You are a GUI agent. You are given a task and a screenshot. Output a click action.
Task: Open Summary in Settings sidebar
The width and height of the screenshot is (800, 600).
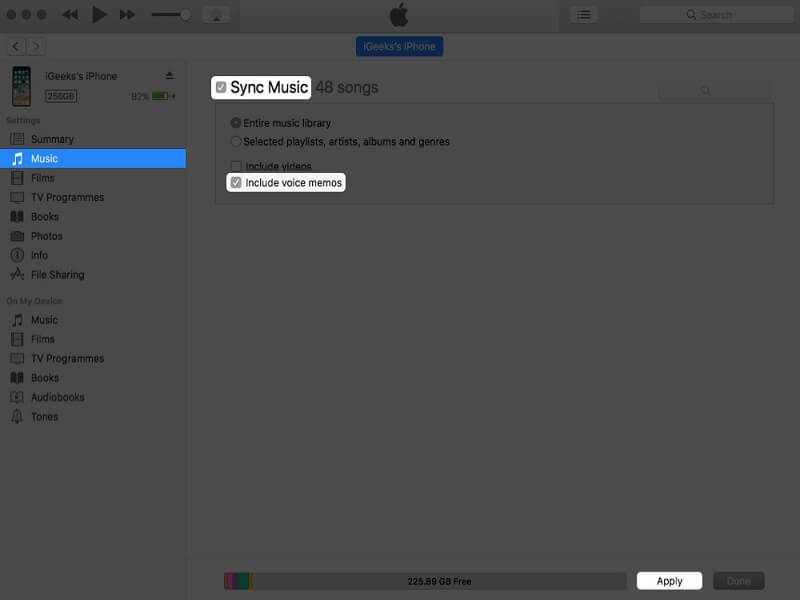coord(93,139)
